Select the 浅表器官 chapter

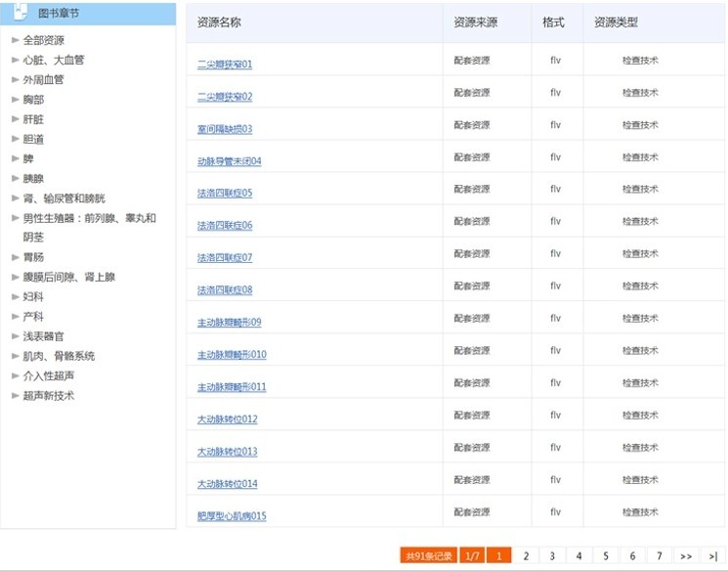(44, 336)
